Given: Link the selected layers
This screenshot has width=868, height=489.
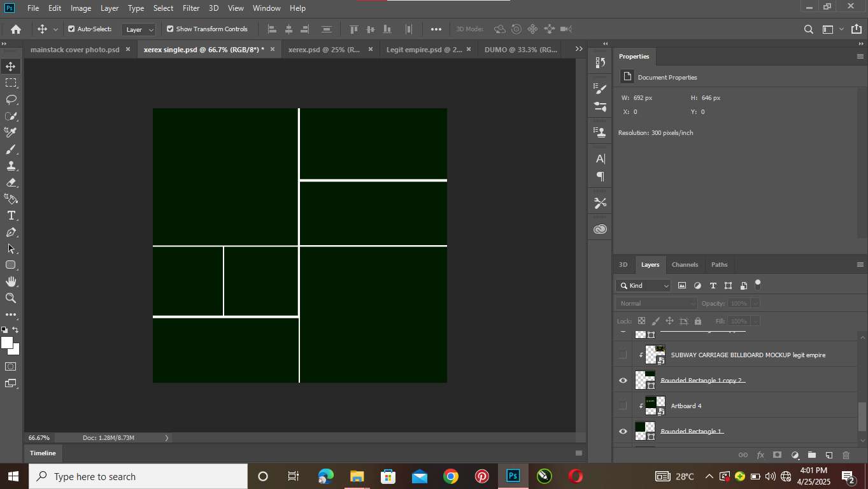Looking at the screenshot, I should point(743,455).
